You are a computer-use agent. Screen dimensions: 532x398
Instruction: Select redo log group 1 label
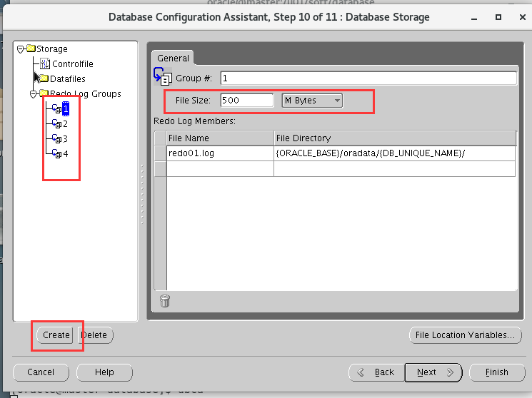(66, 109)
